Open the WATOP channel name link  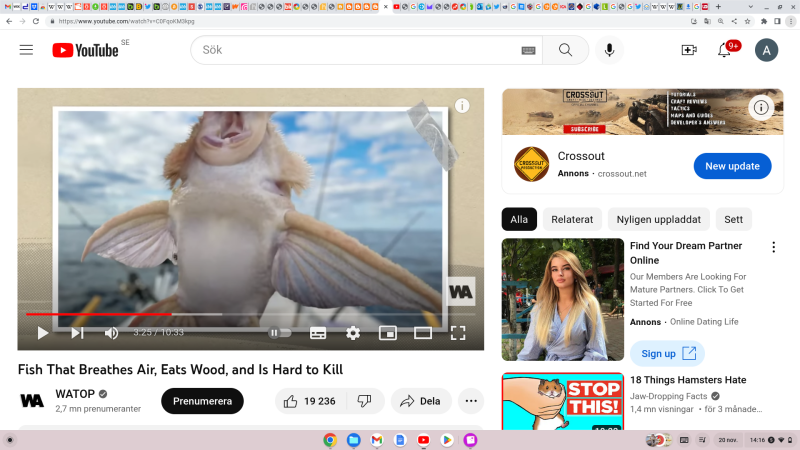pos(75,394)
